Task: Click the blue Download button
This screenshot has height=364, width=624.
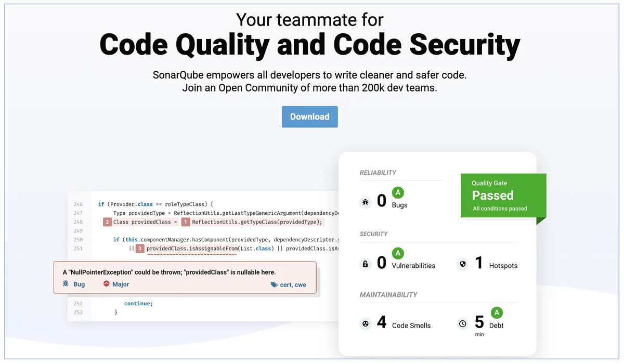Action: click(310, 117)
